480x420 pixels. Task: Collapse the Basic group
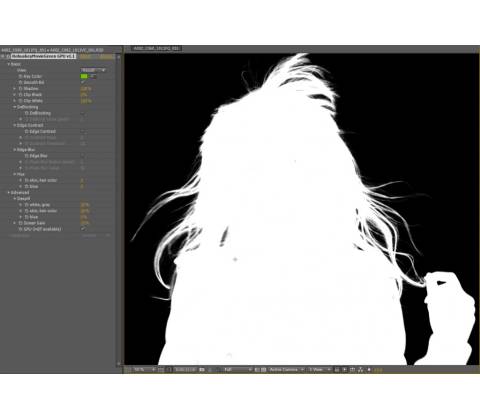(9, 64)
